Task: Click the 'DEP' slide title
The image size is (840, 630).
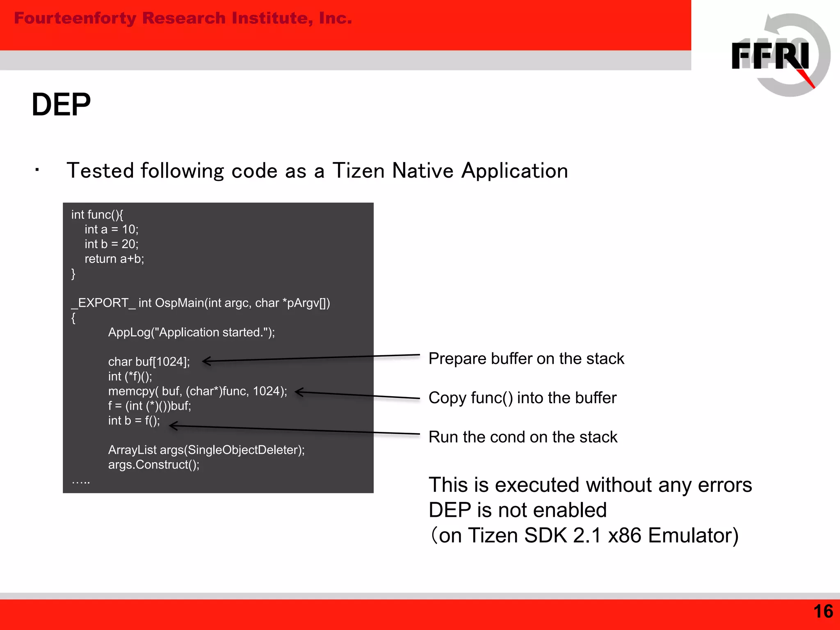Action: pyautogui.click(x=61, y=105)
